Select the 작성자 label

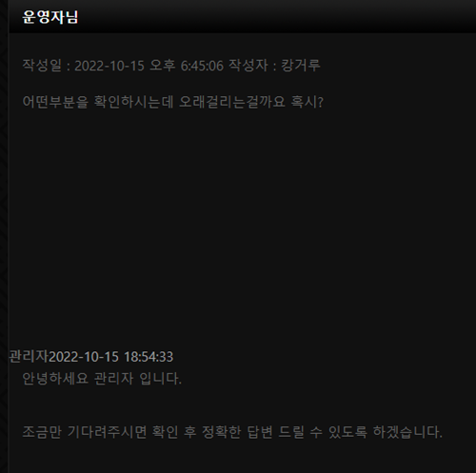tap(248, 66)
